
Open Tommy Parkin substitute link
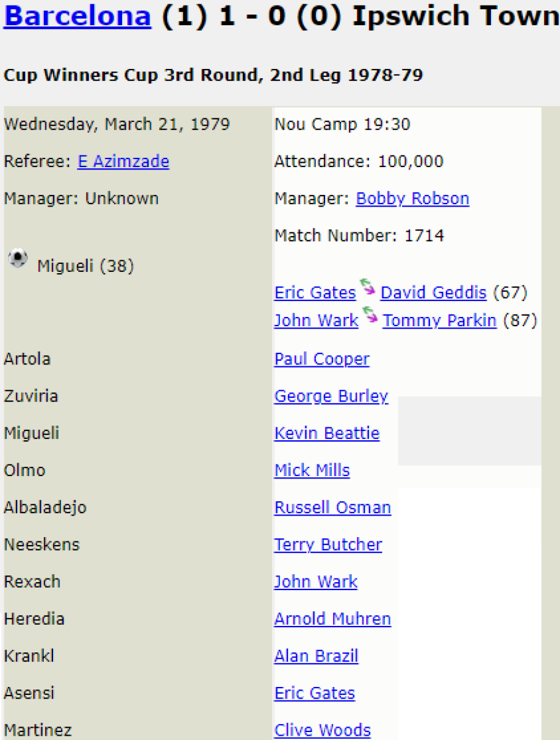tap(439, 321)
